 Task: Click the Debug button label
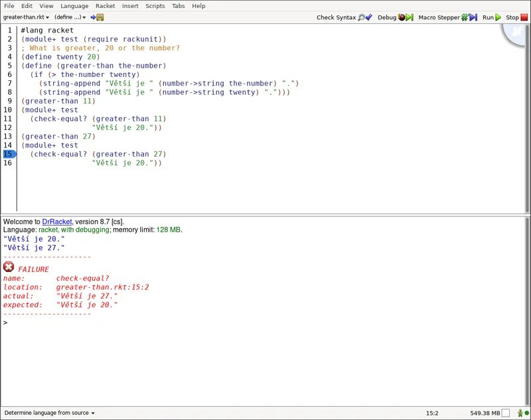[x=387, y=17]
